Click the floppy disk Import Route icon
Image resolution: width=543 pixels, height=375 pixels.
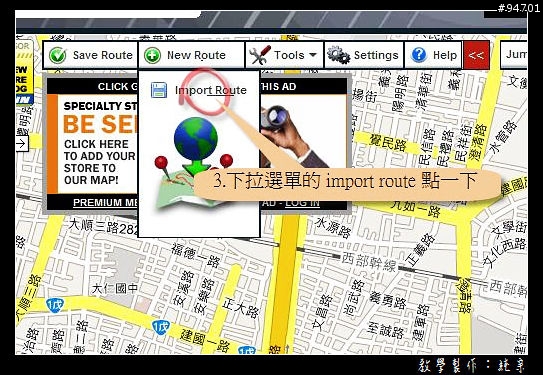pyautogui.click(x=159, y=90)
